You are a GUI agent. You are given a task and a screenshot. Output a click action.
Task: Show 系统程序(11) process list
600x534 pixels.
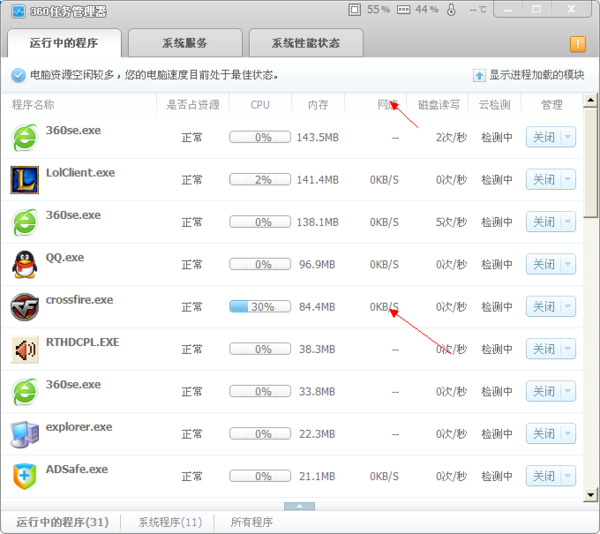[x=170, y=522]
